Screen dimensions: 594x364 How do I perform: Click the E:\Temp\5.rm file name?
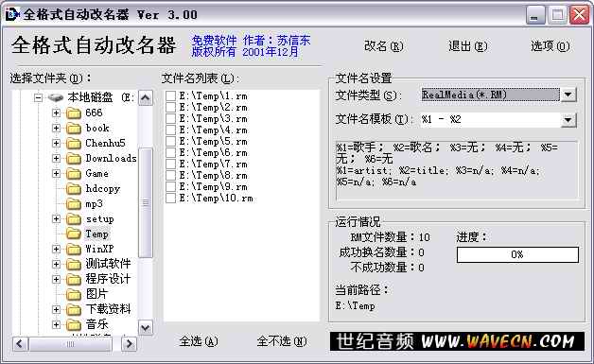pos(213,141)
